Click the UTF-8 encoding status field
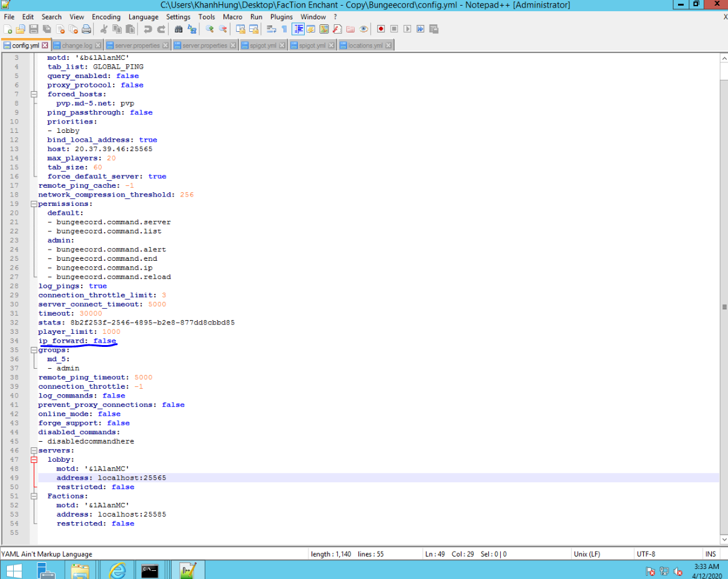The image size is (728, 579). (646, 554)
